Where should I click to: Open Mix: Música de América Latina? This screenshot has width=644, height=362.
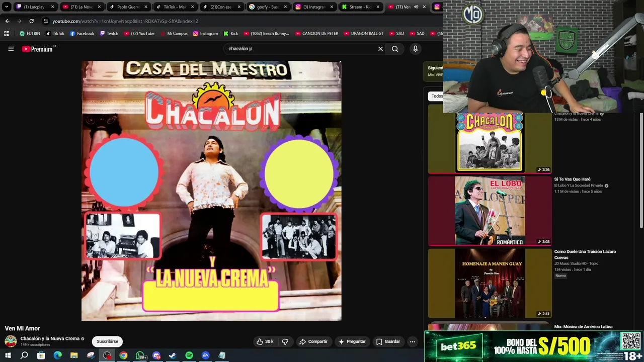click(583, 327)
